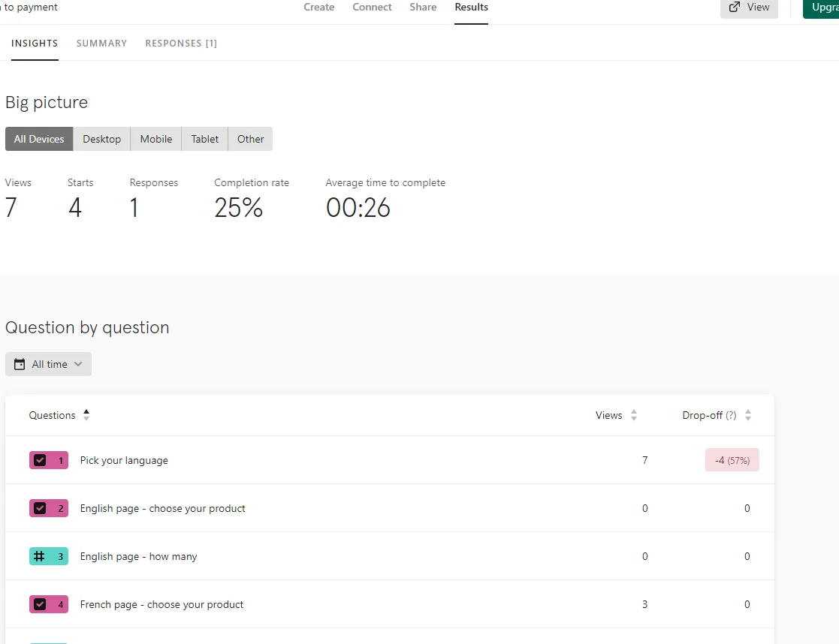Sort table by Questions column
This screenshot has width=839, height=644.
coord(52,416)
